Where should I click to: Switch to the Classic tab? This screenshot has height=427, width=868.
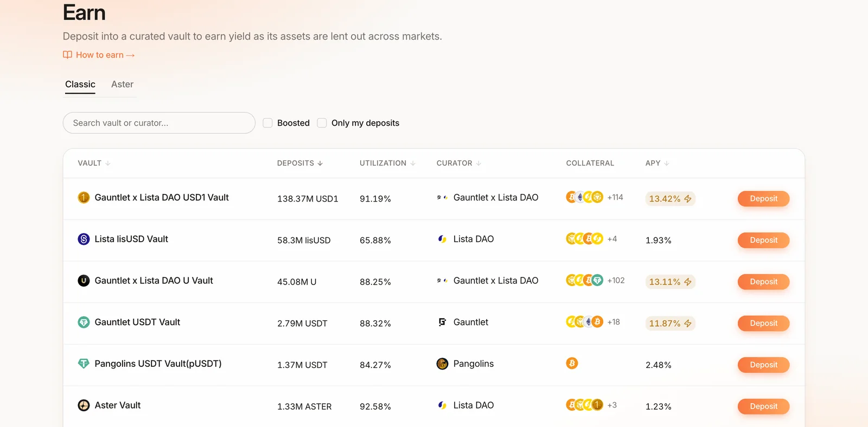[80, 84]
